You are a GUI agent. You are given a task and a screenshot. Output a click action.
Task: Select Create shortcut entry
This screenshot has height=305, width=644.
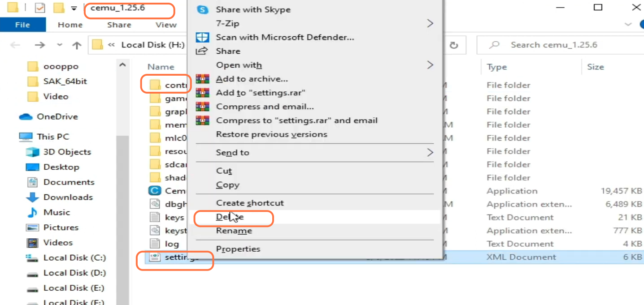[x=250, y=203]
